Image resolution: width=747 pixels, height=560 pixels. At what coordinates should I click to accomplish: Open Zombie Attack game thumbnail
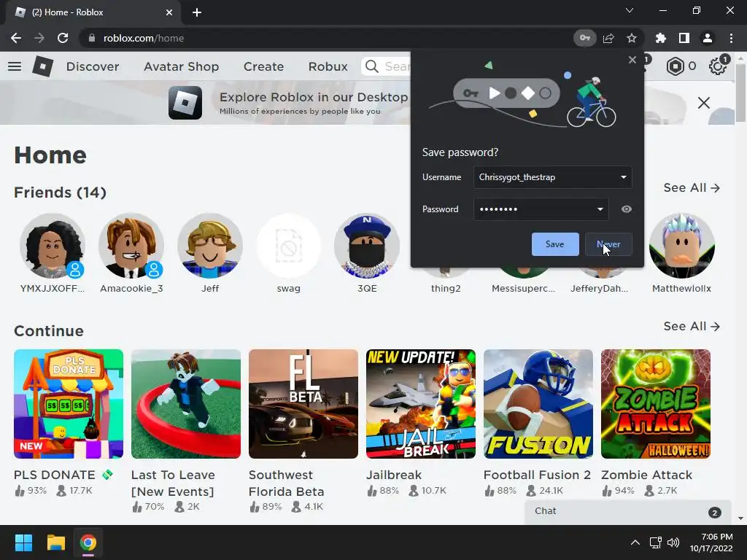(656, 404)
